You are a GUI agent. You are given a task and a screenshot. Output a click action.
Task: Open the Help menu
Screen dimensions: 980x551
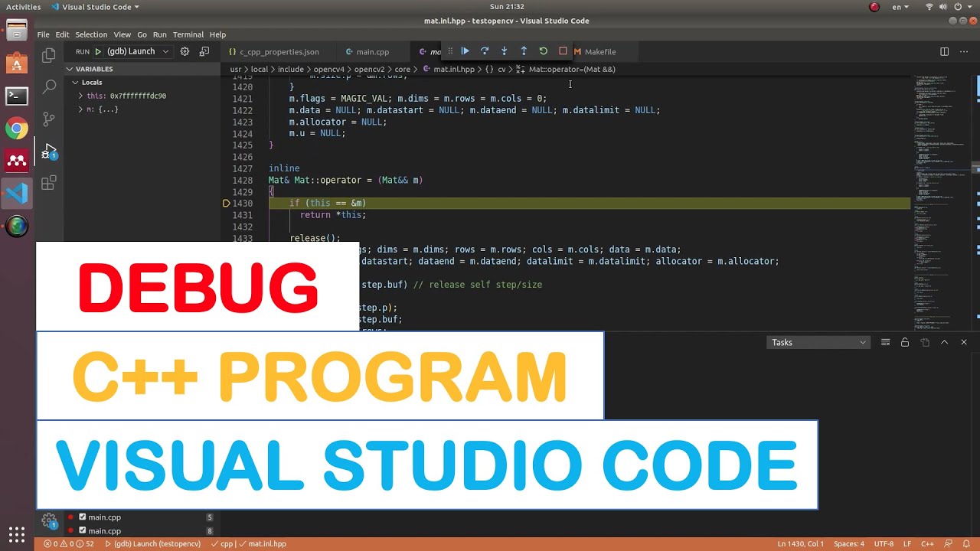(217, 34)
